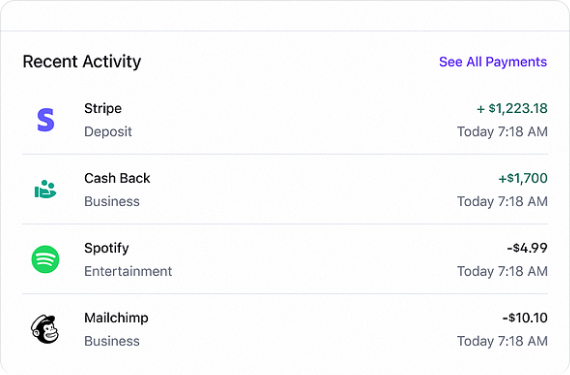Click the + $1,223.18 deposit amount
The image size is (570, 375).
point(512,108)
